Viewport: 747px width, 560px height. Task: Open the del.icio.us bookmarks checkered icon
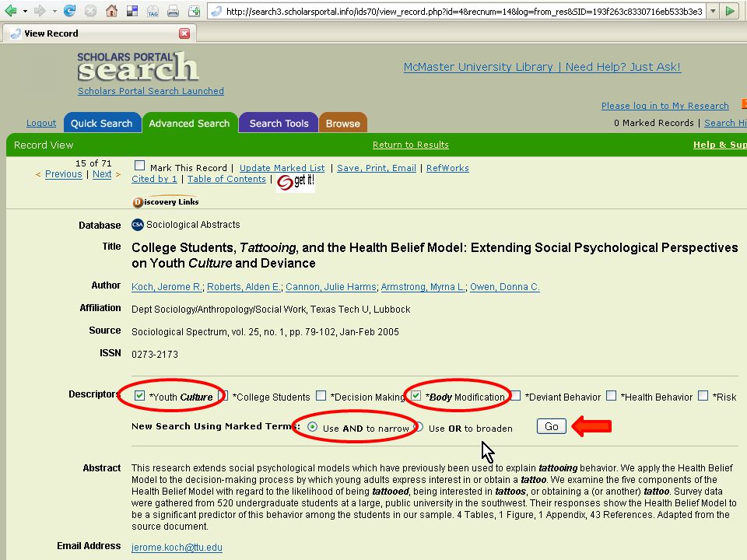(132, 11)
